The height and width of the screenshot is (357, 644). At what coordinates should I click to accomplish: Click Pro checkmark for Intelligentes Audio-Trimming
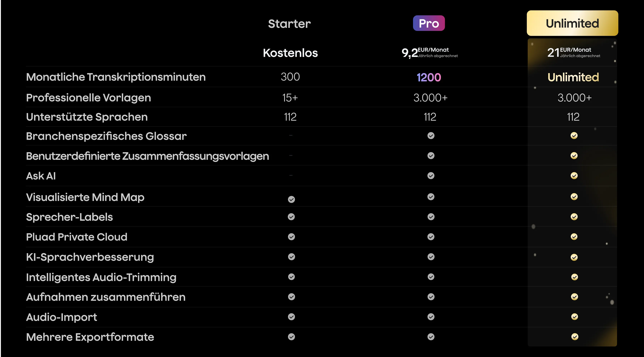coord(431,277)
